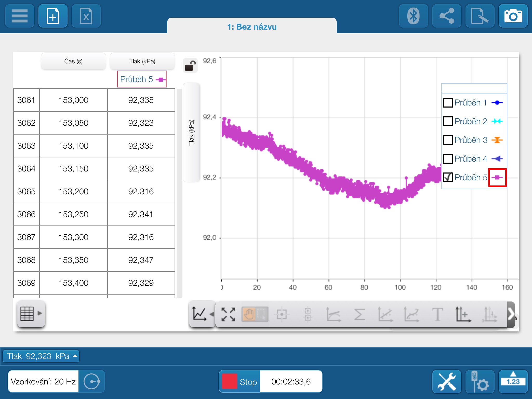
Task: Add a new page with plus icon
Action: [x=53, y=16]
